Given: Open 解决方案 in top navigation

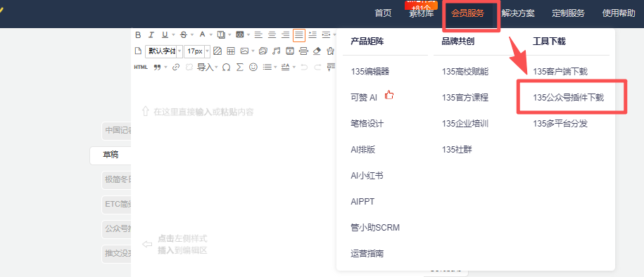Looking at the screenshot, I should click(x=518, y=13).
